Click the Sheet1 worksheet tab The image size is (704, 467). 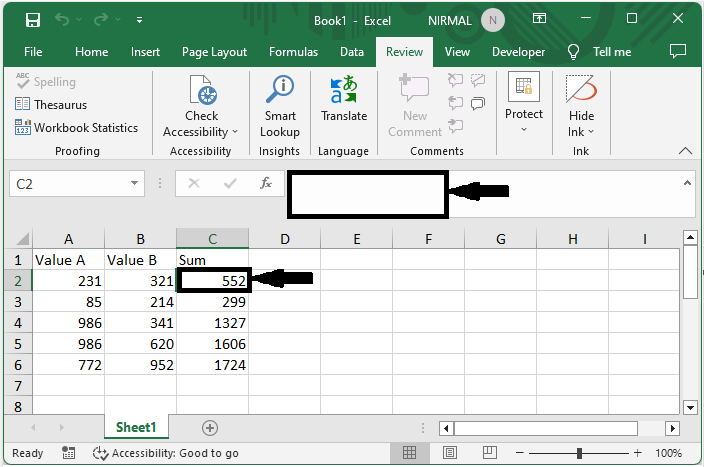pos(136,427)
